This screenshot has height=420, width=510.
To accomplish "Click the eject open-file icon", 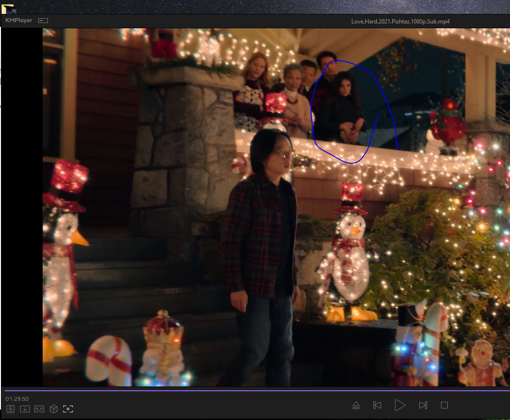I will point(356,406).
